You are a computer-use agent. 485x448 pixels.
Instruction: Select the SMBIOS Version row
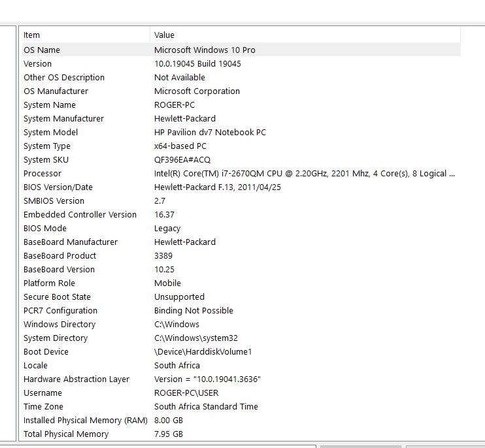[x=54, y=200]
